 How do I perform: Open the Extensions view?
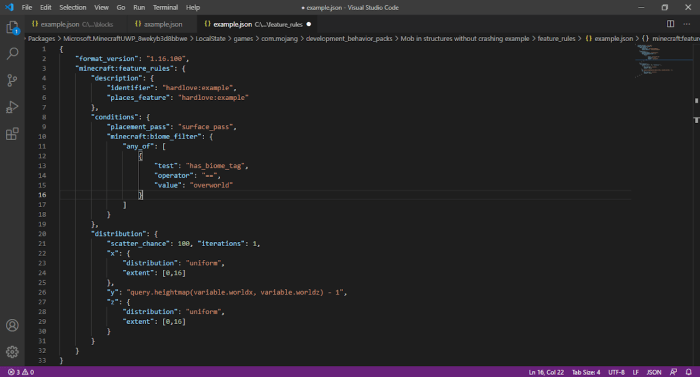[x=12, y=134]
